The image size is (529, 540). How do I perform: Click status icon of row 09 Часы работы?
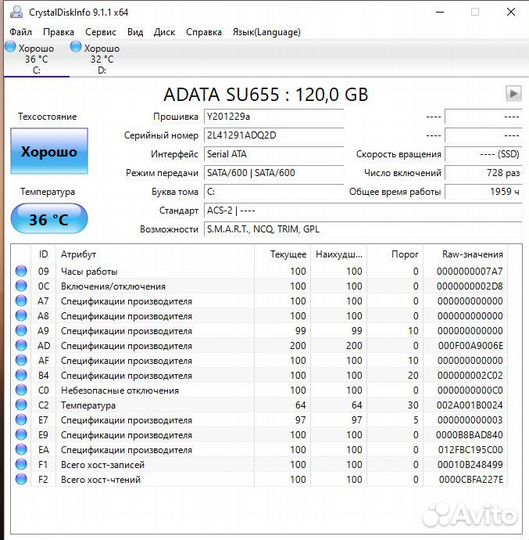pos(21,271)
